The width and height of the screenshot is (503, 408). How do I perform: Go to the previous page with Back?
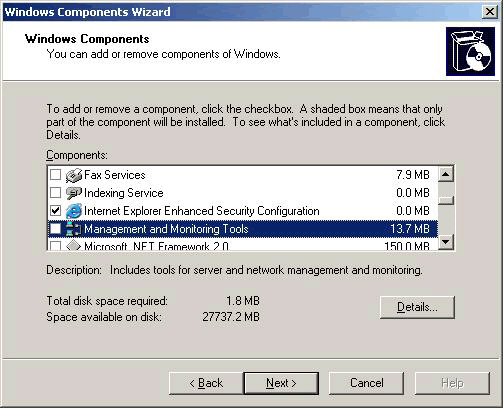point(206,383)
